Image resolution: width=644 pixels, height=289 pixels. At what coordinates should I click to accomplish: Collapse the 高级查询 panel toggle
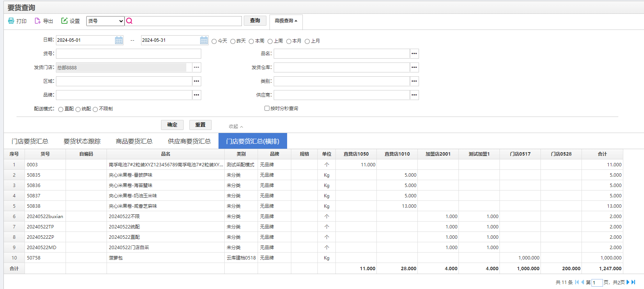pyautogui.click(x=286, y=21)
